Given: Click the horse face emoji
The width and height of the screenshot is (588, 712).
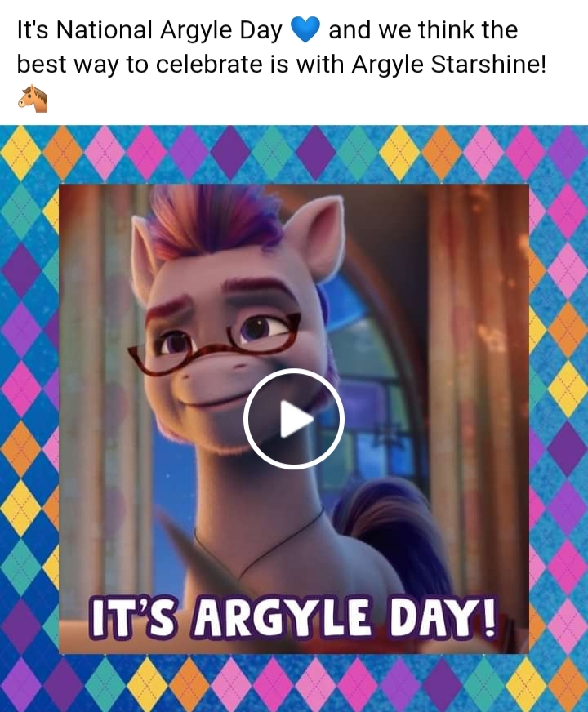Looking at the screenshot, I should [33, 98].
